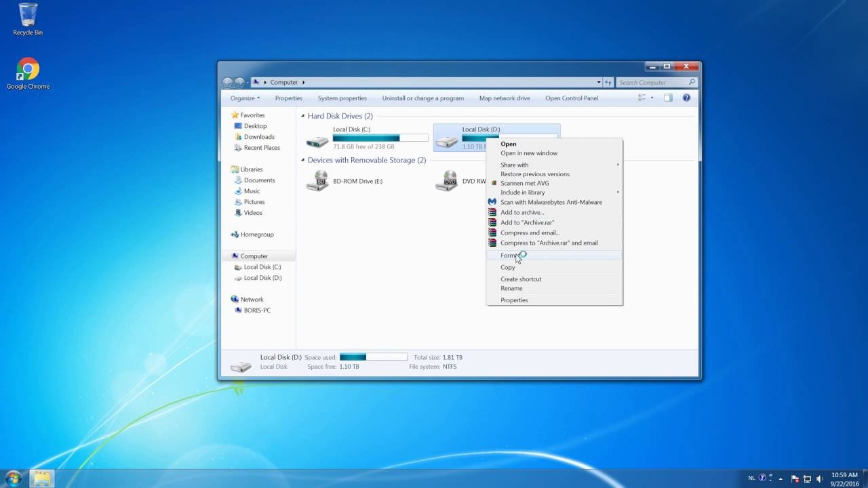Click the Favorites star in the navigation pane

pos(235,115)
